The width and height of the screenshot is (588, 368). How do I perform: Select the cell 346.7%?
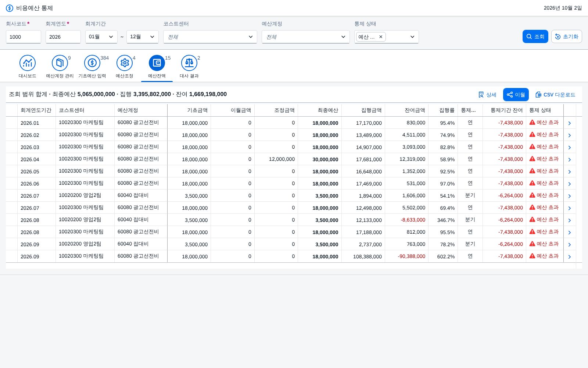(443, 220)
